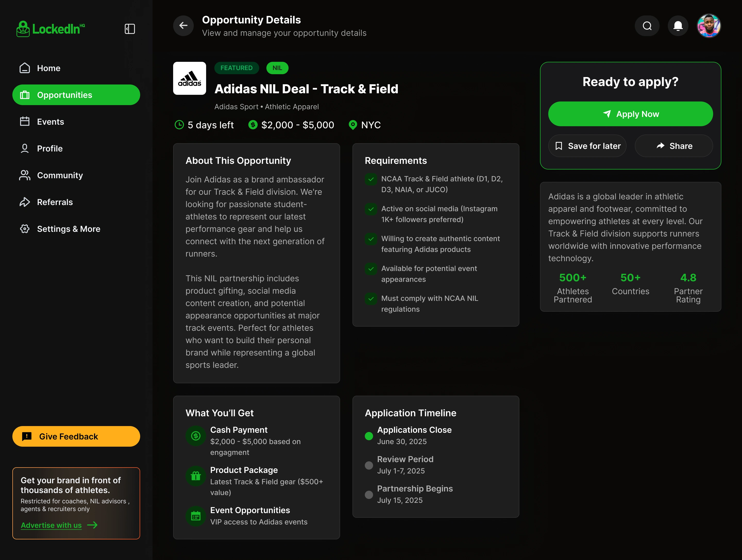Viewport: 742px width, 560px height.
Task: Open the Home page
Action: tap(76, 68)
